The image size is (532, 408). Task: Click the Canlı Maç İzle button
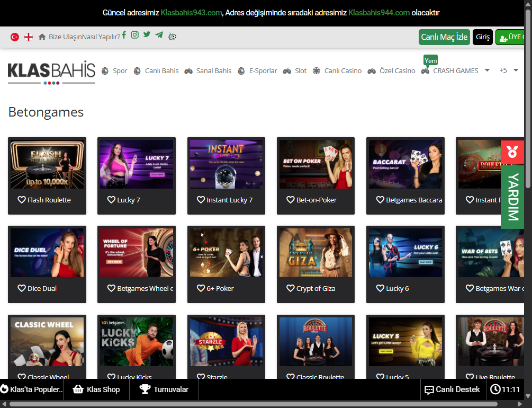444,37
